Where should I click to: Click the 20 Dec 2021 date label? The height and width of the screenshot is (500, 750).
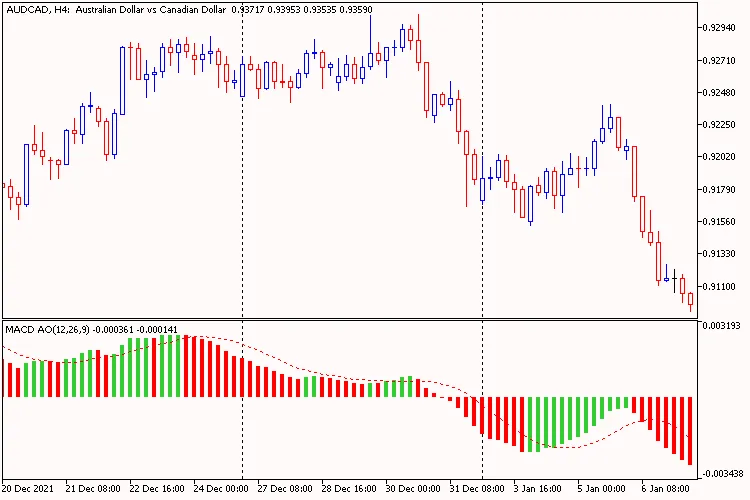(x=30, y=490)
